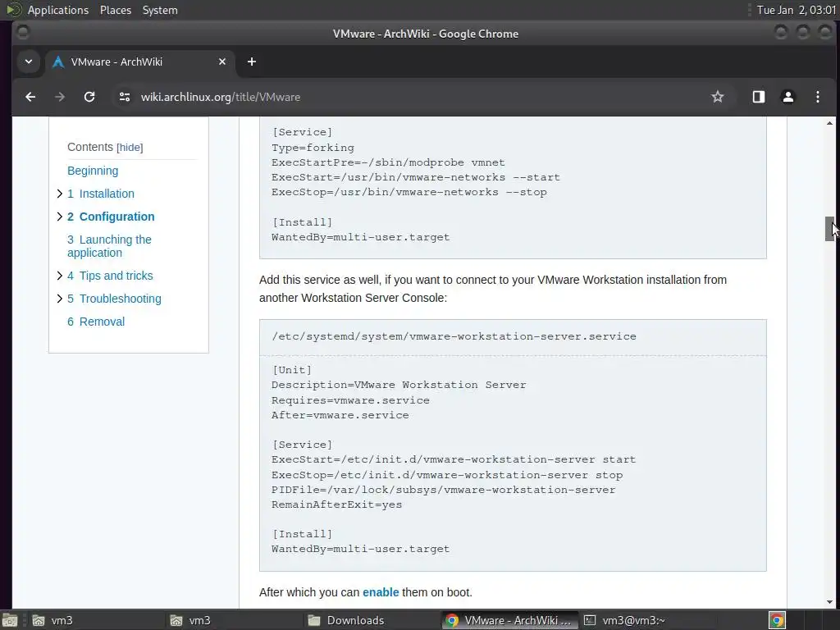
Task: Open the Places menu
Action: click(116, 10)
